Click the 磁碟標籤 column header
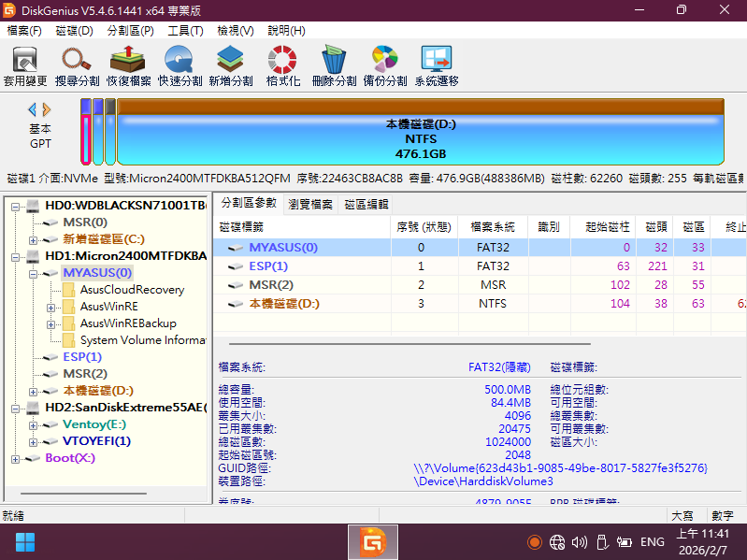This screenshot has height=560, width=747. pyautogui.click(x=302, y=227)
